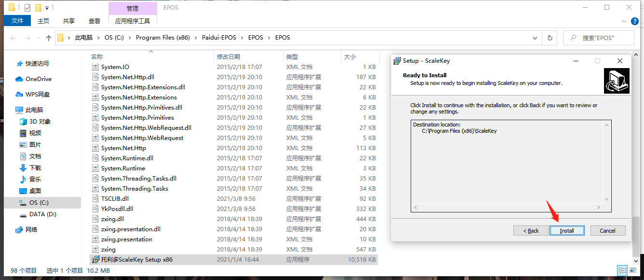Screen dimensions: 644x280
Task: Select System.Threading.Tasks.dll file
Action: pyautogui.click(x=234, y=179)
